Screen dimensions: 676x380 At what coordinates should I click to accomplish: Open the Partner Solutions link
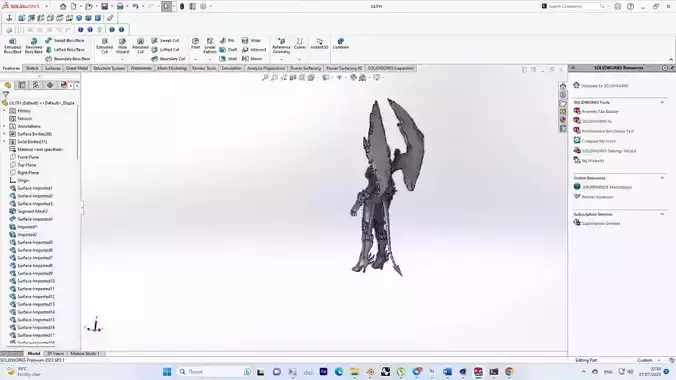[x=598, y=197]
